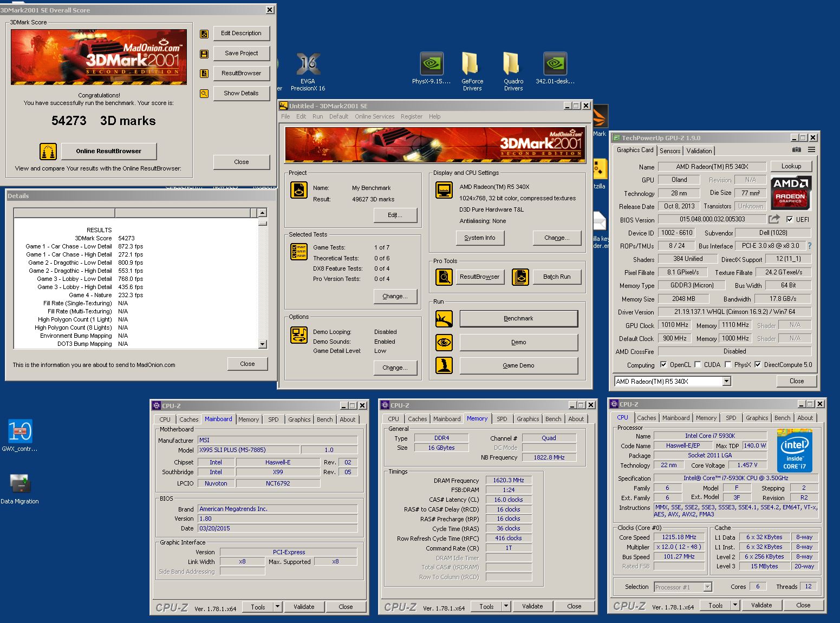Click the ResultBrowser icon in score window

tap(204, 74)
